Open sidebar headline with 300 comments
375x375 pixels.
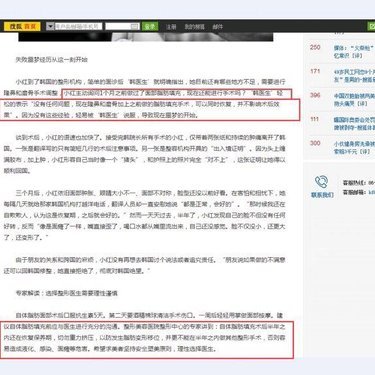pyautogui.click(x=354, y=148)
